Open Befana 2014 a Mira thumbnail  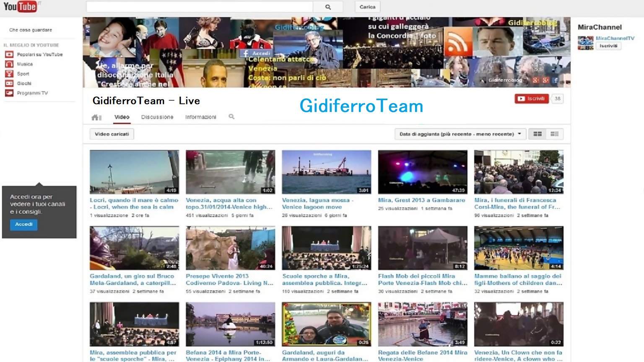(230, 324)
